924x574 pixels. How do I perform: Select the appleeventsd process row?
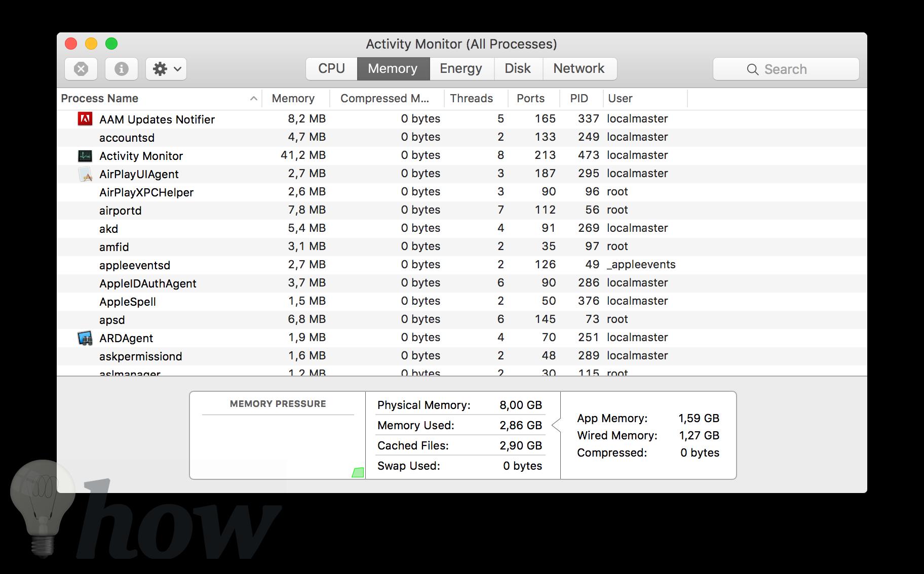click(462, 265)
